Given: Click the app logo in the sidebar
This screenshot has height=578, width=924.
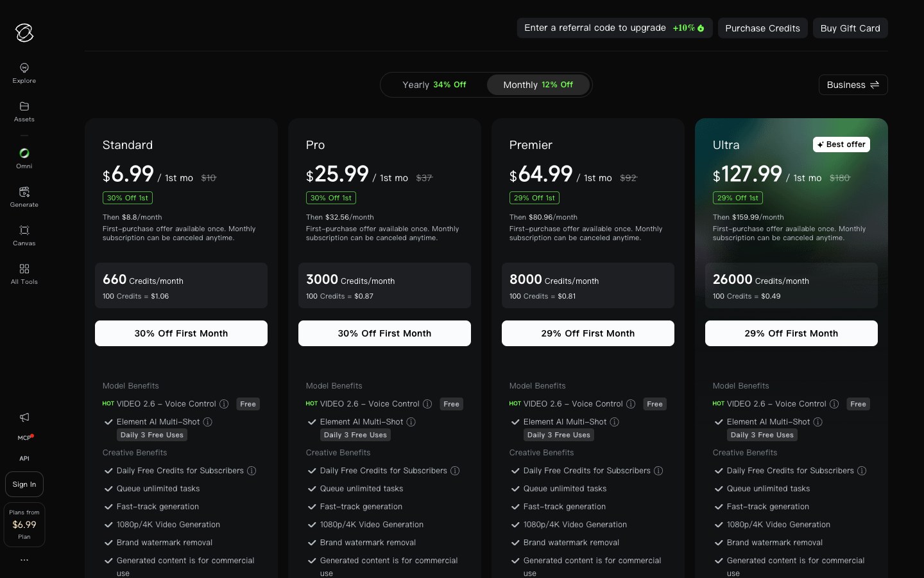Looking at the screenshot, I should [24, 33].
